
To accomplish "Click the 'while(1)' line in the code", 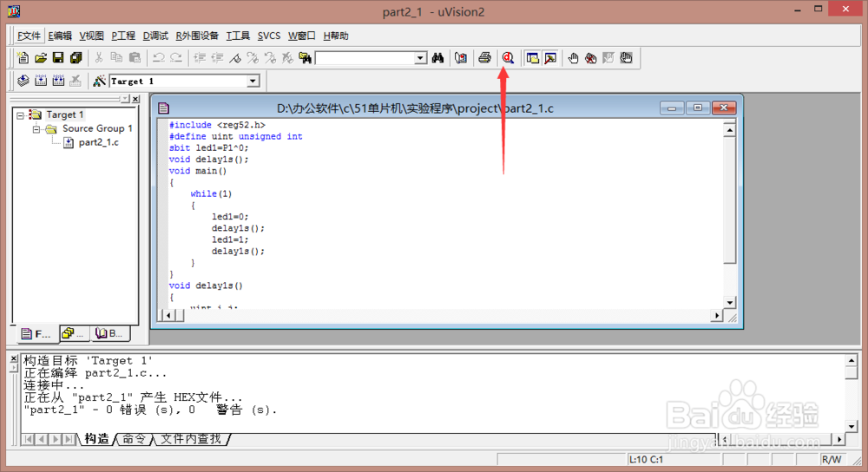I will (211, 193).
